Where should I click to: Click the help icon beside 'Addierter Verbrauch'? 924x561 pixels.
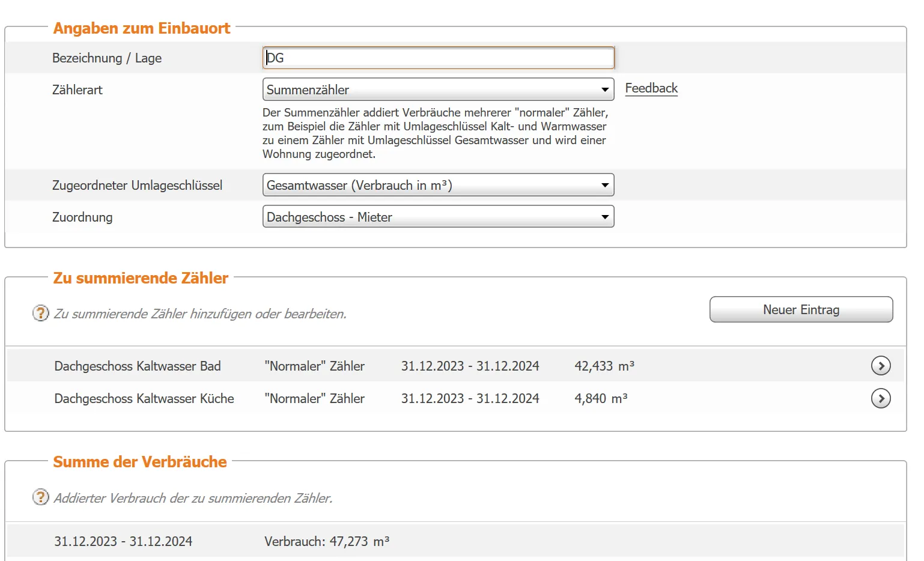[x=40, y=497]
